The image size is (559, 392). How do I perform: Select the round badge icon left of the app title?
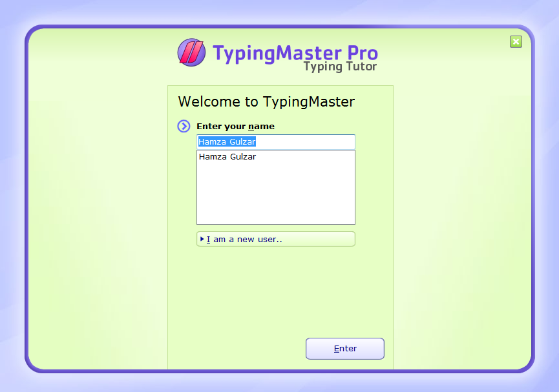[x=191, y=53]
